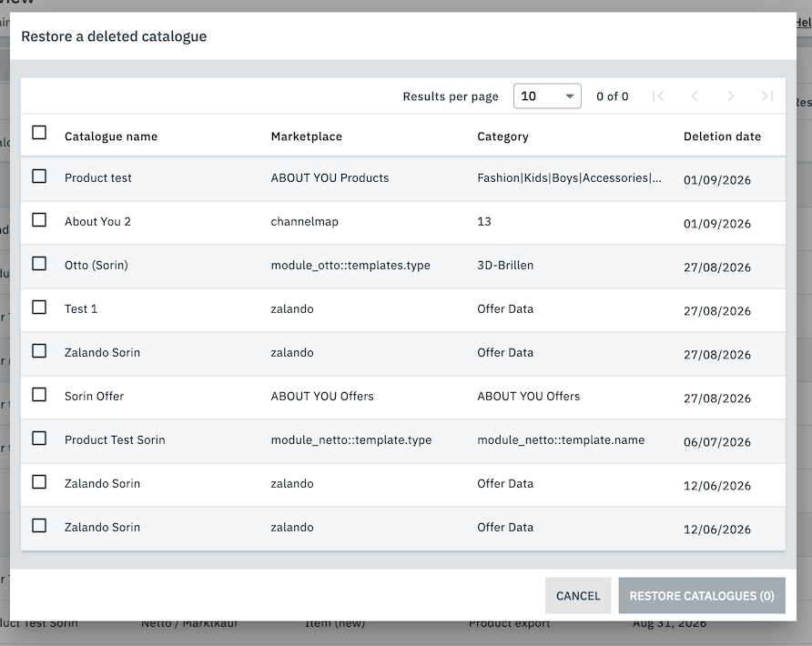Click the 'Product test' catalogue name
This screenshot has width=812, height=646.
pos(98,178)
